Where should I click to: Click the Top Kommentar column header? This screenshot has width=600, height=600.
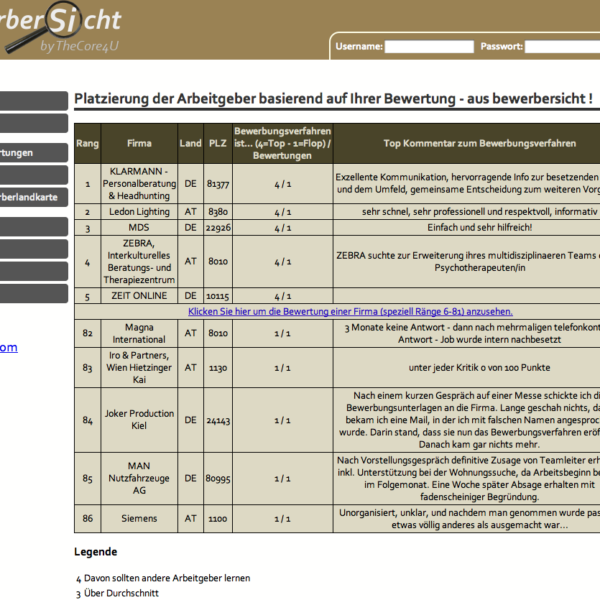[x=467, y=143]
